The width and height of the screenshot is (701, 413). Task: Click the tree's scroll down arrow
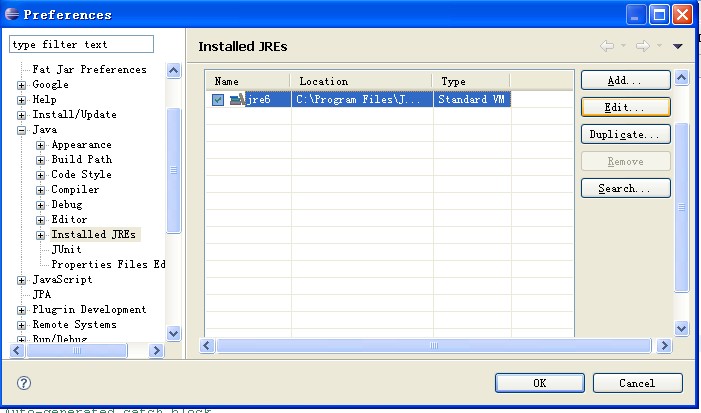[173, 333]
